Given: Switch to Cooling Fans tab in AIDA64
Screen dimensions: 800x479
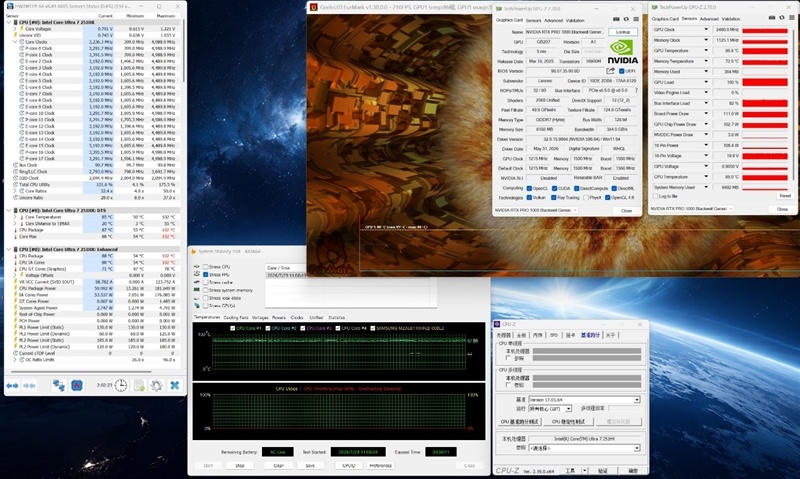Looking at the screenshot, I should 236,317.
